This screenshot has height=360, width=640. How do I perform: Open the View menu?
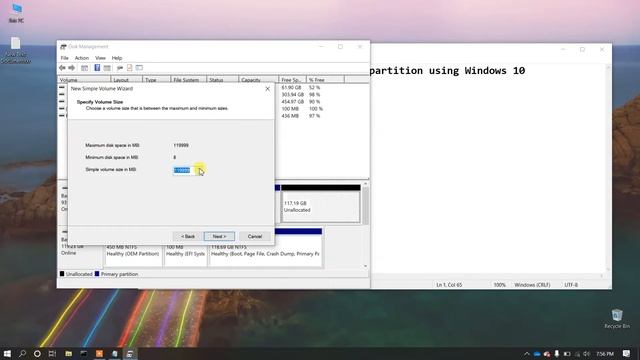point(100,58)
